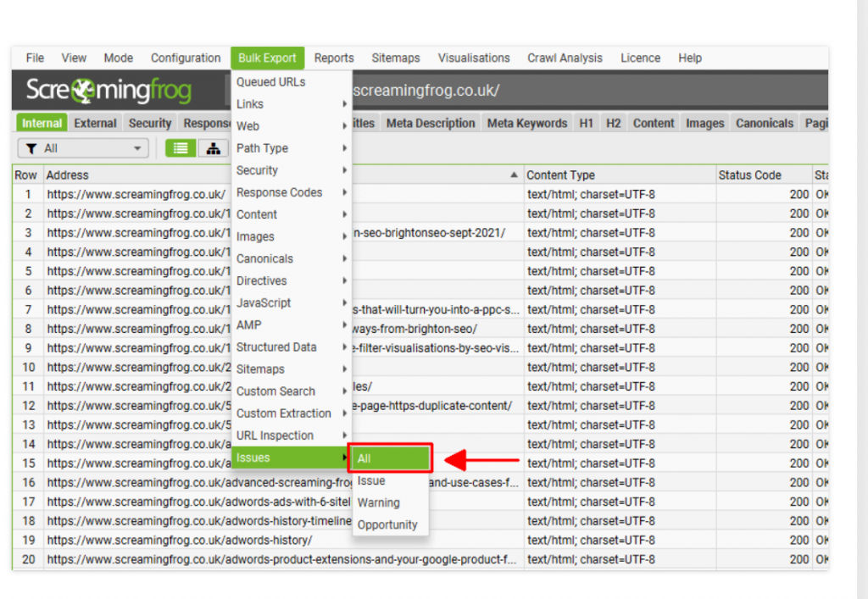Viewport: 868px width, 599px height.
Task: Switch to the External tab
Action: (94, 122)
